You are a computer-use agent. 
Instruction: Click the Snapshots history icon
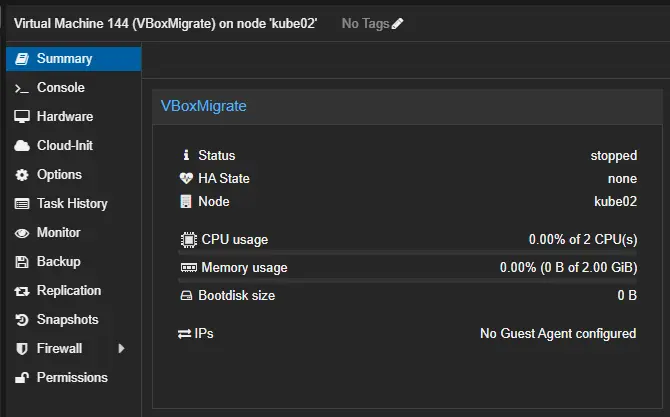click(x=22, y=320)
